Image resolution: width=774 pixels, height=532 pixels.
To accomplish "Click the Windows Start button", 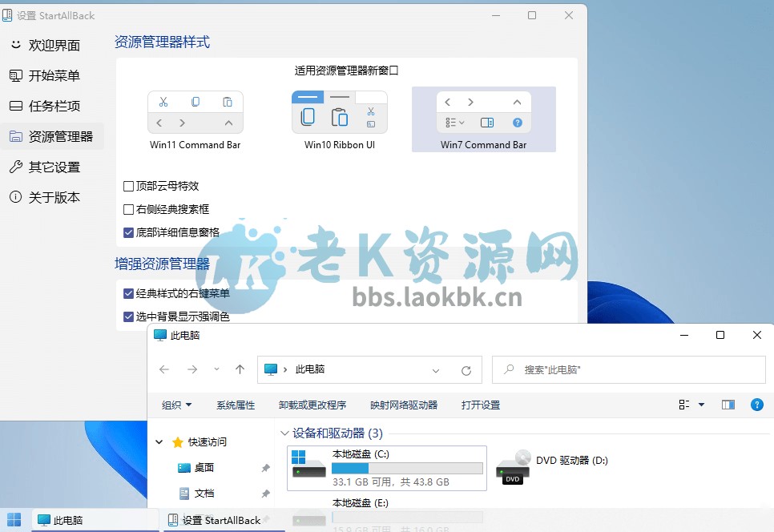I will 14,520.
